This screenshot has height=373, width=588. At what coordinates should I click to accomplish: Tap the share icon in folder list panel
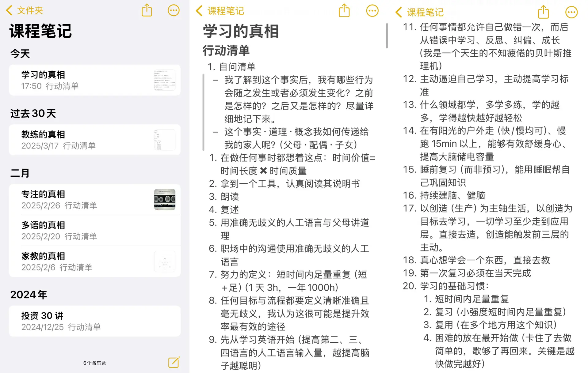click(147, 10)
